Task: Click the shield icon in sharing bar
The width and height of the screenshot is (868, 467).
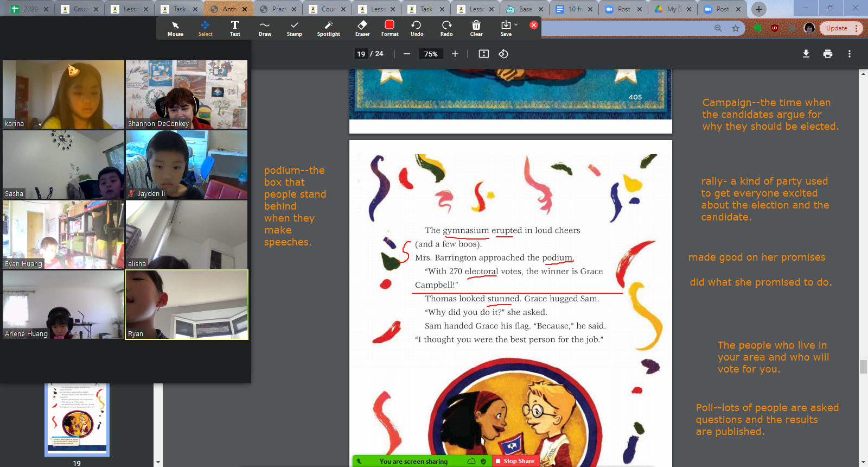Action: (483, 461)
